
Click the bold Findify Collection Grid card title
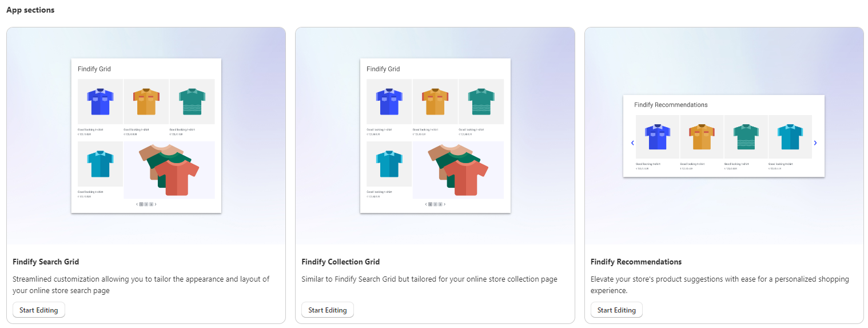click(340, 262)
